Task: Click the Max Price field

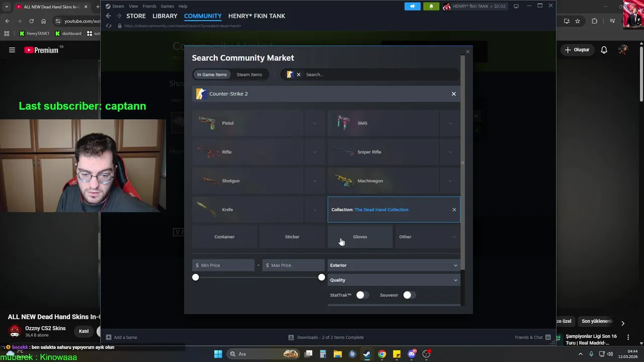Action: 293,265
